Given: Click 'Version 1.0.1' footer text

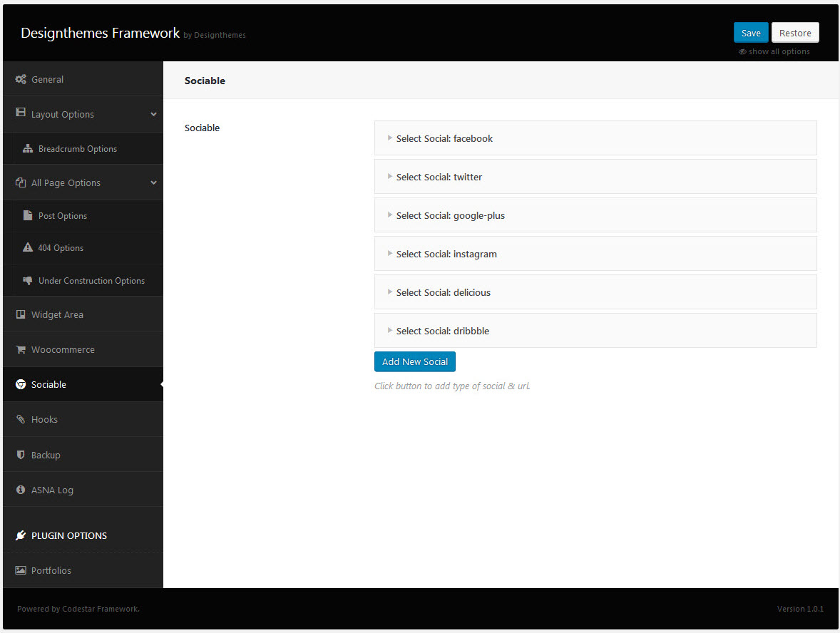Looking at the screenshot, I should pos(800,609).
